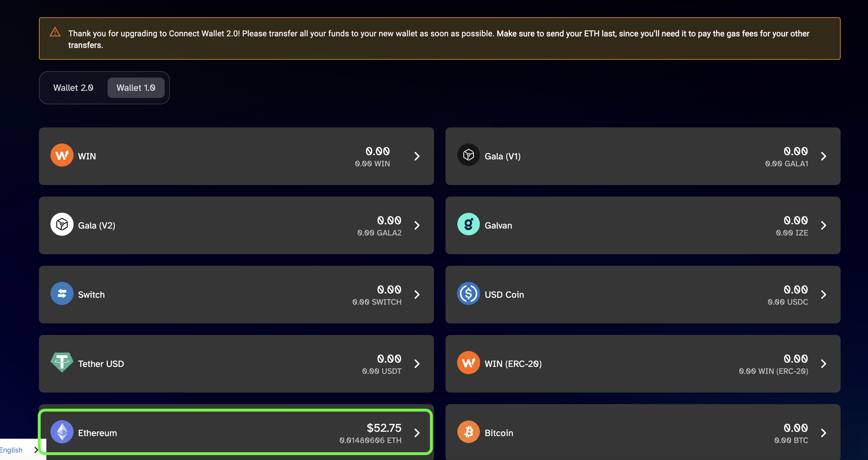Click the Gala (V2) white cube icon
Image resolution: width=868 pixels, height=460 pixels.
click(62, 225)
